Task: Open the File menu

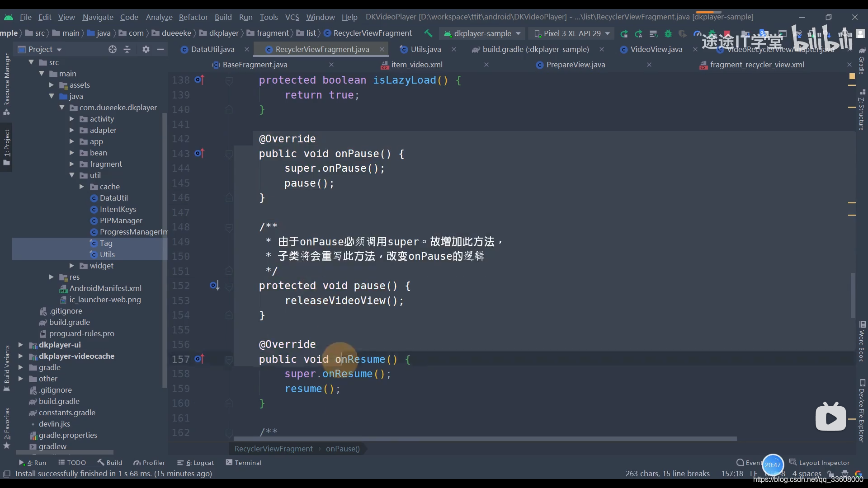Action: pos(26,17)
